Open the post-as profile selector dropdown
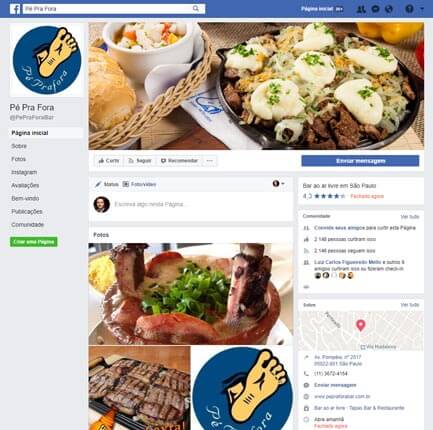 coord(278,184)
